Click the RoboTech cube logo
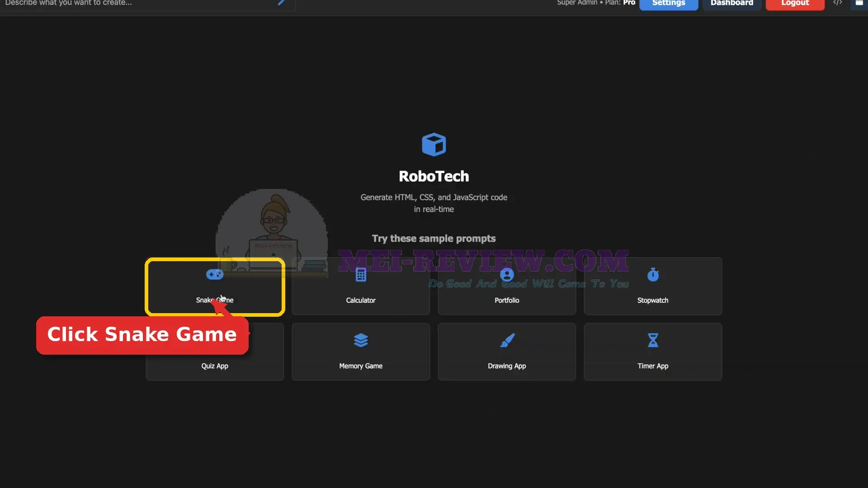868x488 pixels. tap(434, 144)
